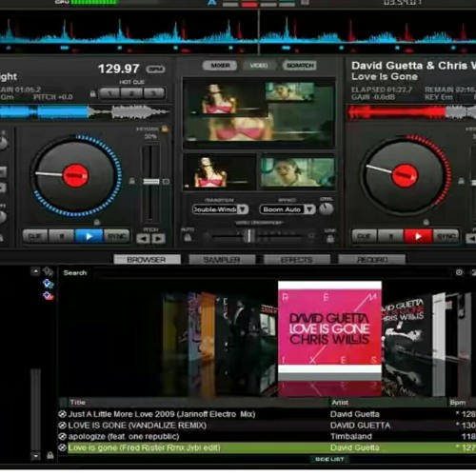Switch to the SCRATCH panel tab

pos(300,66)
